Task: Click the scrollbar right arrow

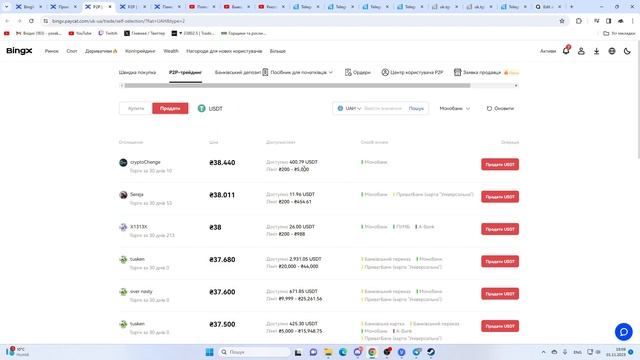Action: coord(516,85)
